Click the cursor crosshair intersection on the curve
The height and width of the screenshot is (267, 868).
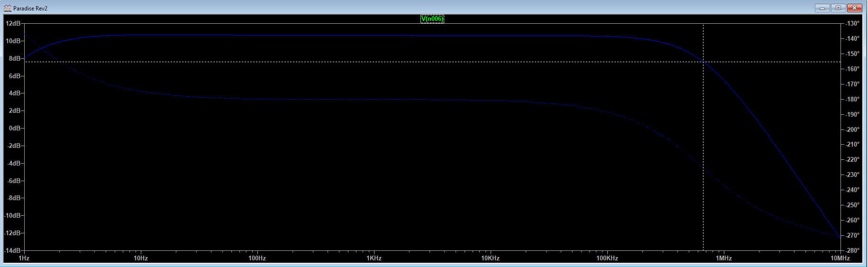pos(703,62)
